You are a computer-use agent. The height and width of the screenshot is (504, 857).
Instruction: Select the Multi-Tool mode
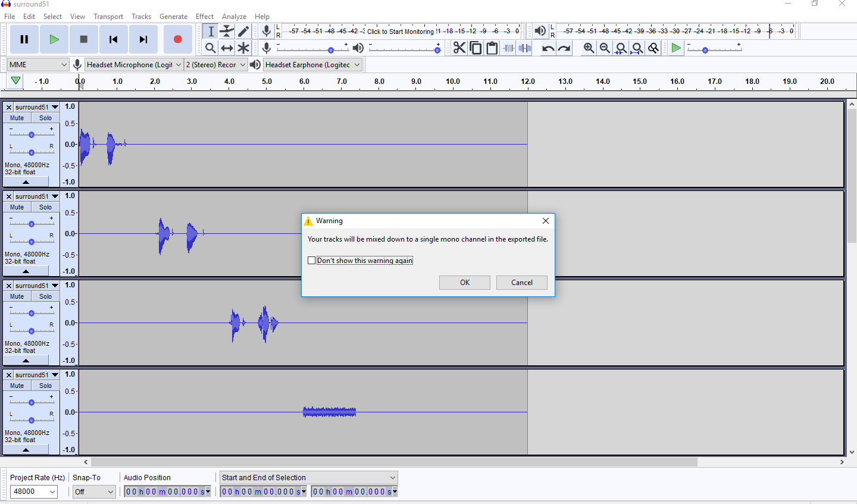click(243, 48)
